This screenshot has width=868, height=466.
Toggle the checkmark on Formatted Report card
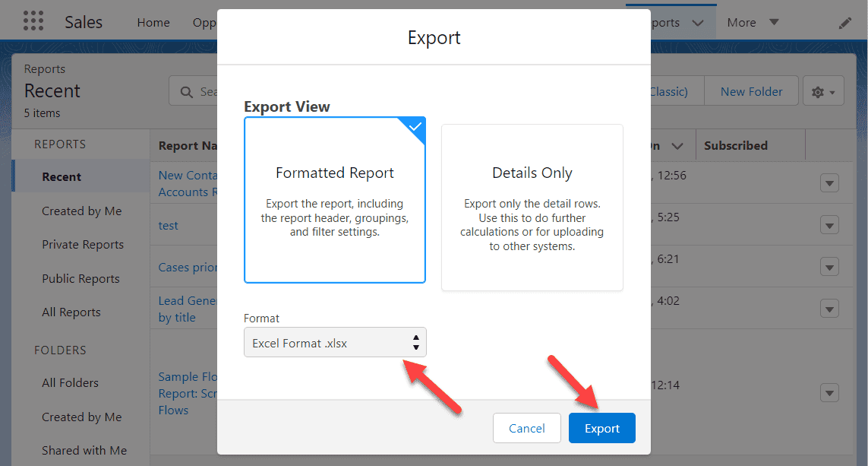[x=415, y=127]
